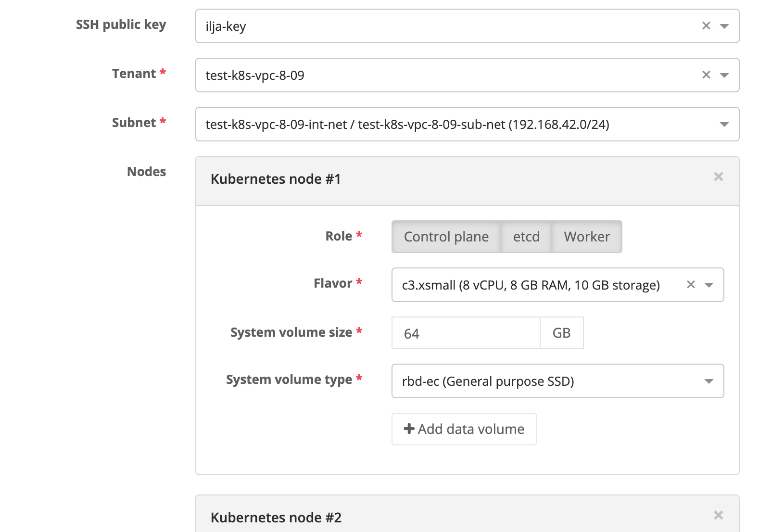Expand the Flavor dropdown arrow
This screenshot has height=532, width=759.
[x=709, y=285]
